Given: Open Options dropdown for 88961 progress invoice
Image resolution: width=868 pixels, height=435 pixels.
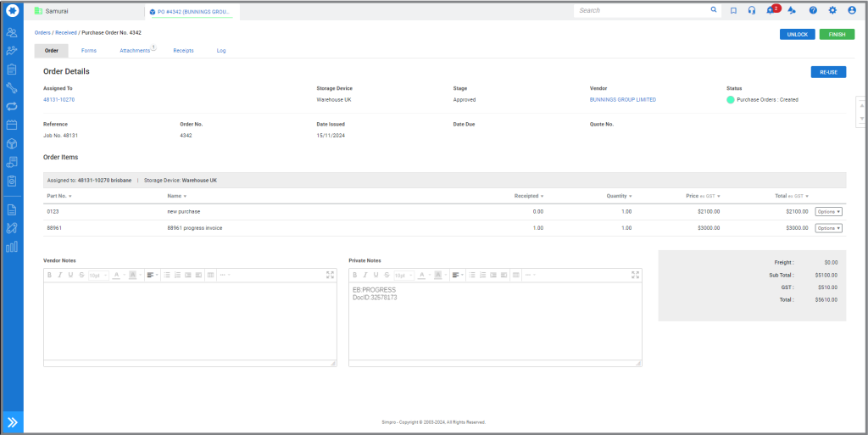Looking at the screenshot, I should pos(829,228).
